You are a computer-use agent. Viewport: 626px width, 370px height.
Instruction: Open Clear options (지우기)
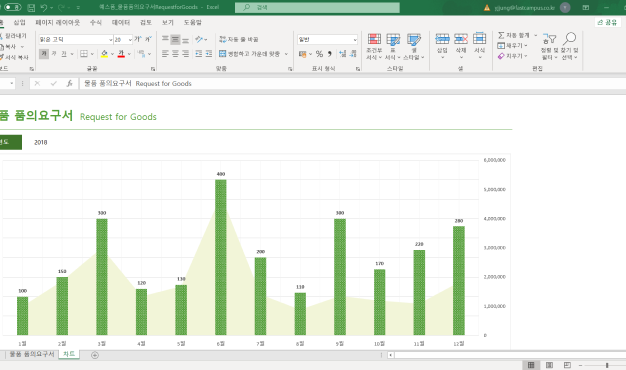coord(512,56)
